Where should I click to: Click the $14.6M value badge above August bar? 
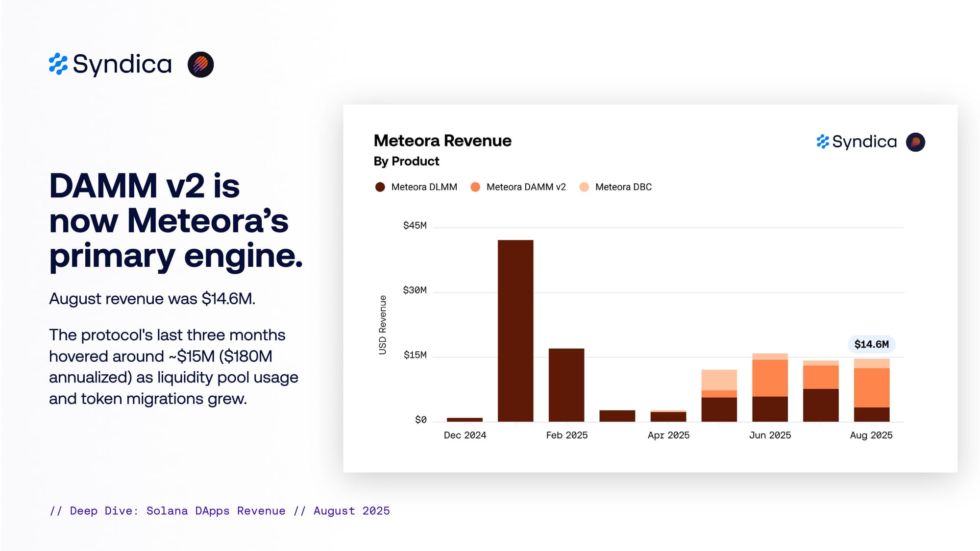(872, 344)
